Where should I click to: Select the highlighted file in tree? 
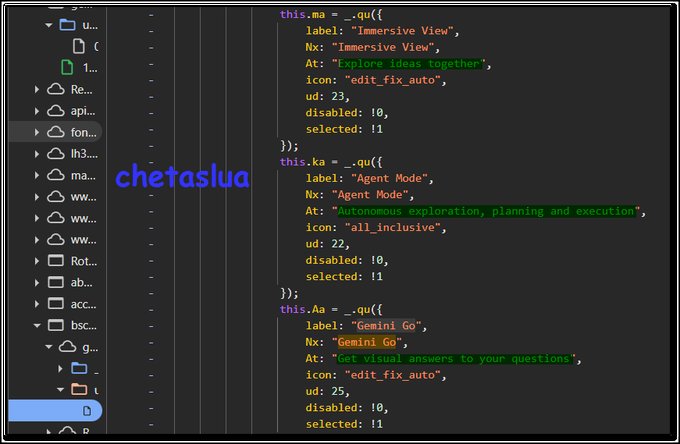55,410
